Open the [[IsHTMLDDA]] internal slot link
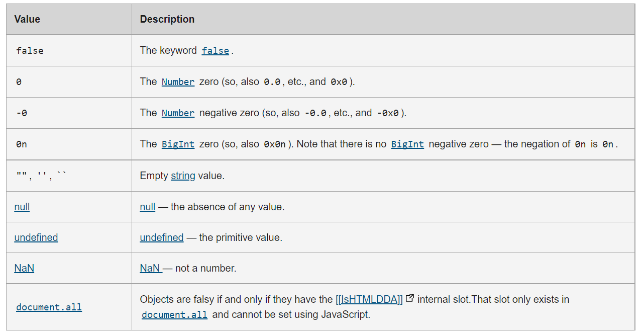644x334 pixels. coord(369,299)
